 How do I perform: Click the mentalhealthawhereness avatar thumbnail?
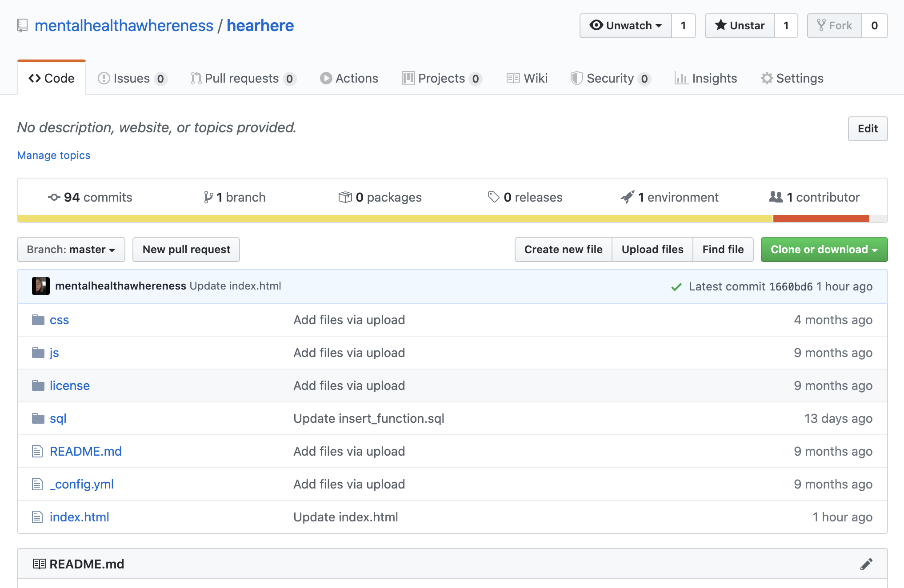point(40,286)
